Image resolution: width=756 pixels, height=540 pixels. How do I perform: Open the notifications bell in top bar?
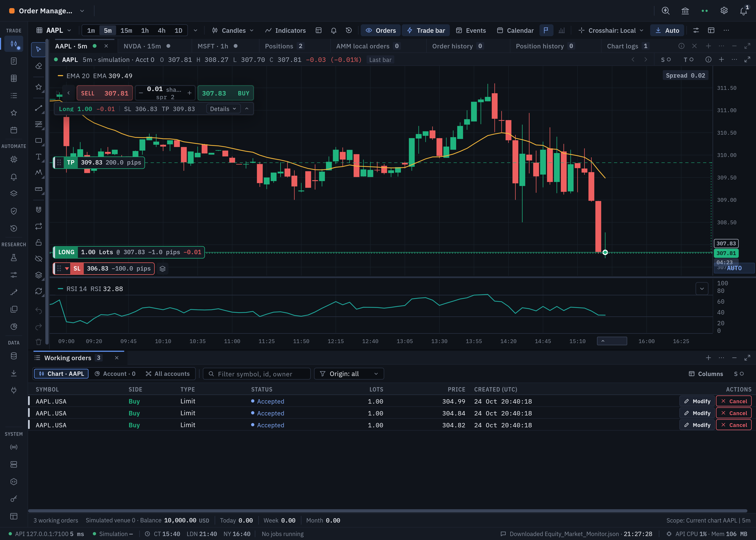[x=743, y=11]
